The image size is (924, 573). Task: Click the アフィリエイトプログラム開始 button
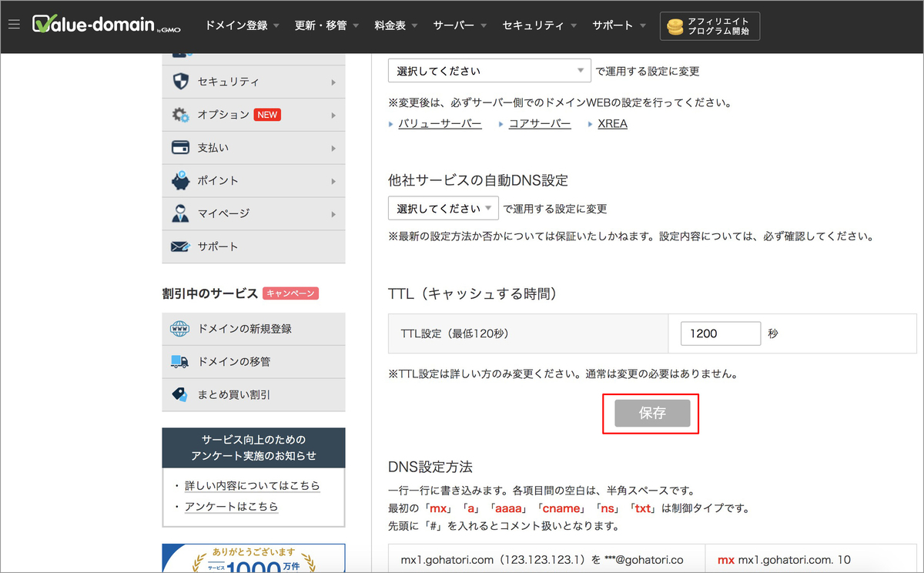click(x=710, y=26)
